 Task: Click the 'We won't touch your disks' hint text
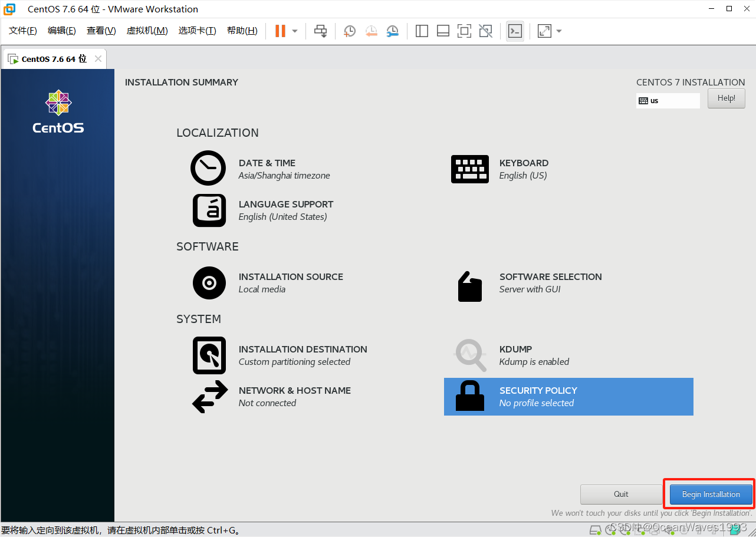point(652,513)
